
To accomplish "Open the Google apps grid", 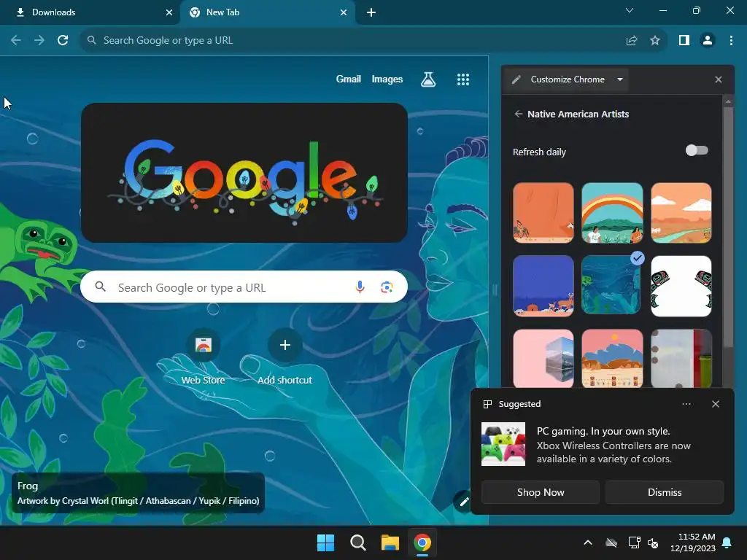I will [x=463, y=79].
